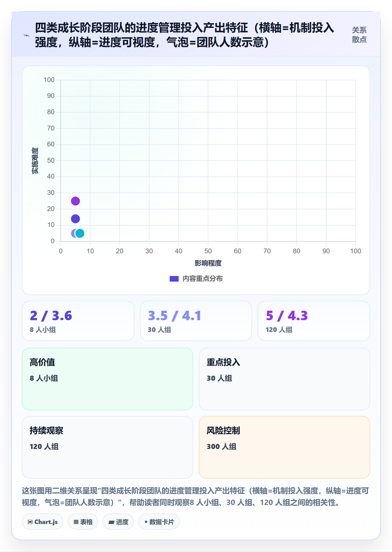
Task: Click the Chart.js tag chip
Action: pos(43,522)
